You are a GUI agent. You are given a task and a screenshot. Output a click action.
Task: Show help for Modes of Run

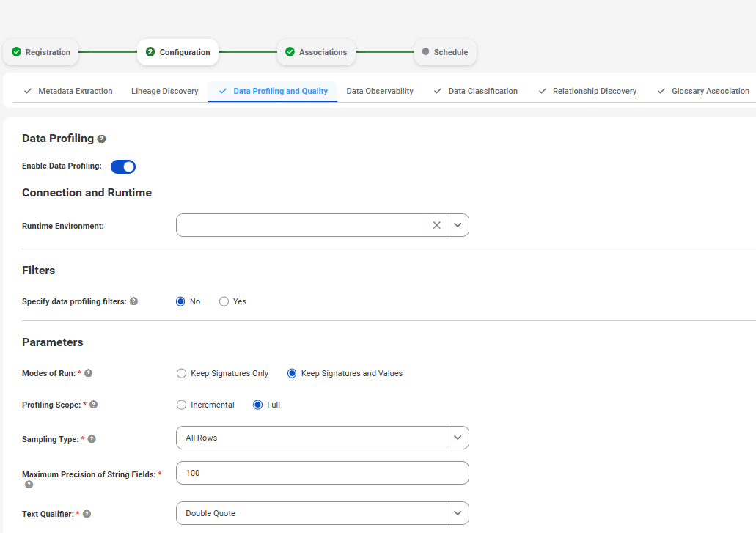tap(88, 373)
